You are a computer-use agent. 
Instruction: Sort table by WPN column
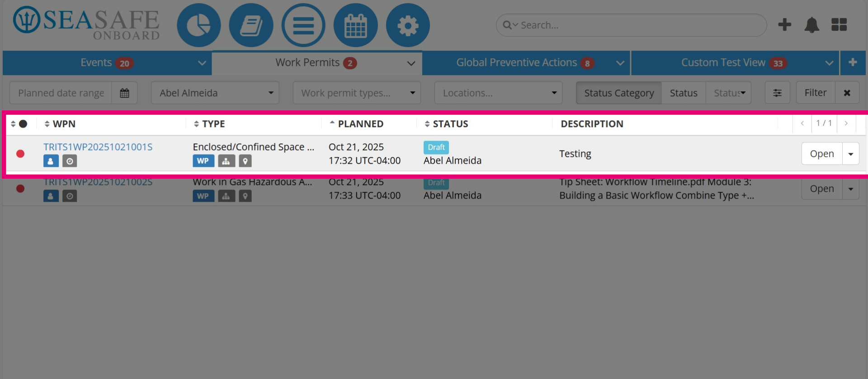tap(60, 124)
